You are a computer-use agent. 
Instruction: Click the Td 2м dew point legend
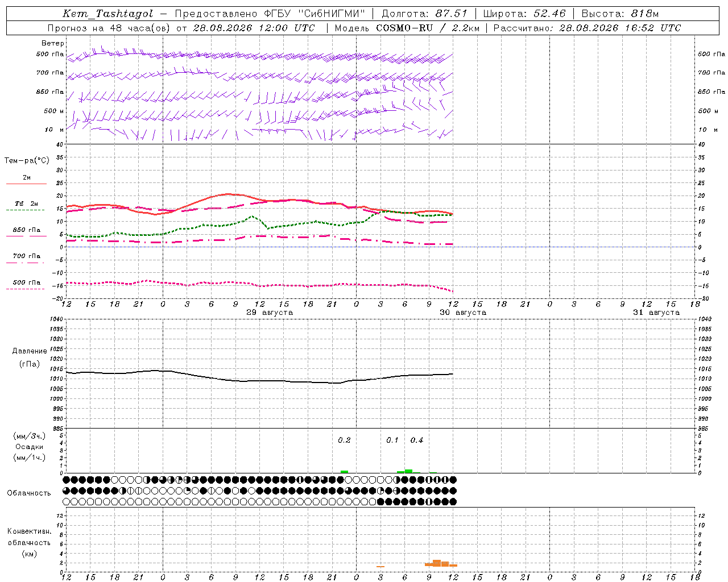click(26, 206)
